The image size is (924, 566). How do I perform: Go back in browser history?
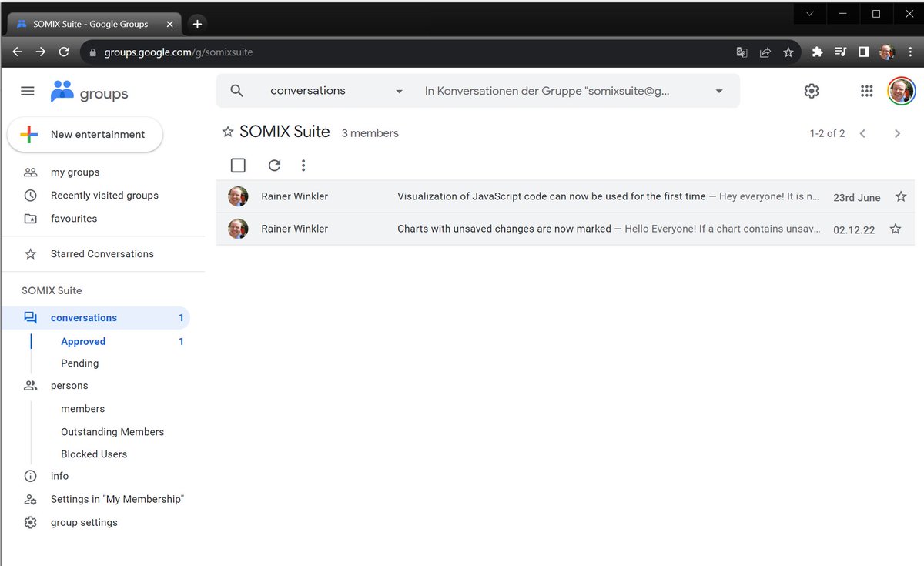tap(18, 52)
